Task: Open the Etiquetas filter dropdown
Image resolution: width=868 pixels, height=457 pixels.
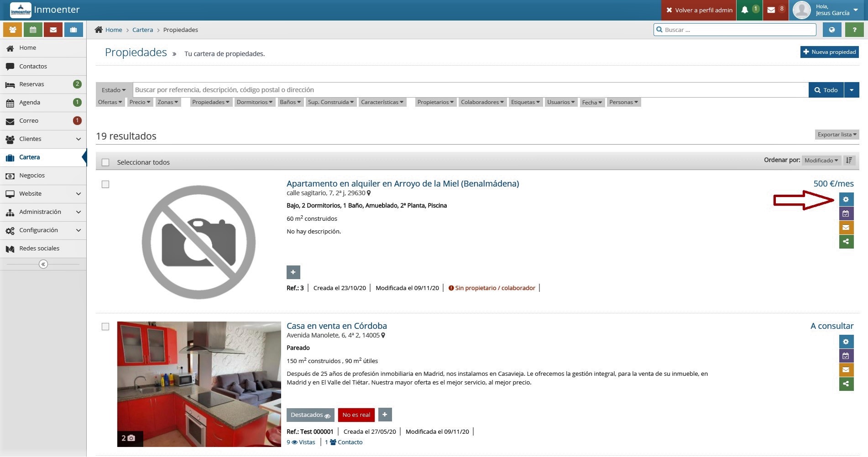Action: [x=525, y=102]
